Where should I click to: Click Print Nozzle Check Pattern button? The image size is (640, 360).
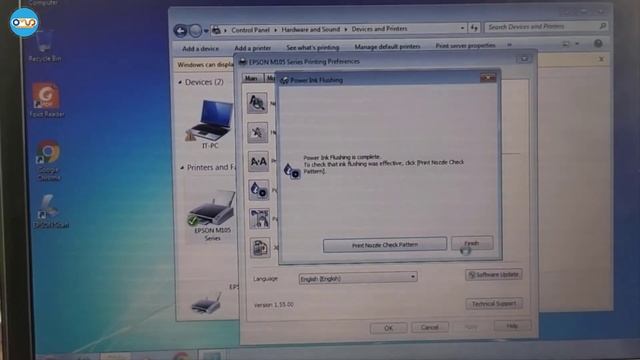(x=384, y=245)
